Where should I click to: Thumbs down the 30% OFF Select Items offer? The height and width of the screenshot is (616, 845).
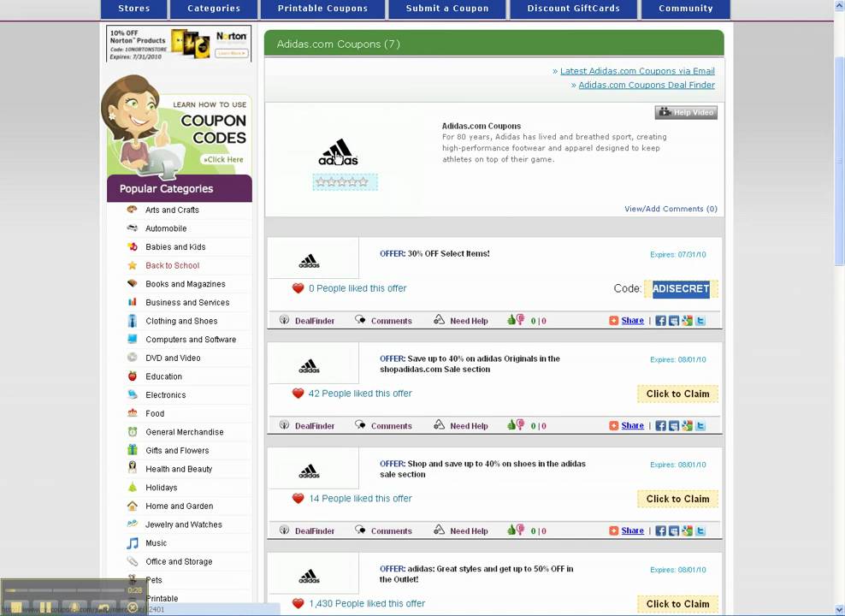click(x=521, y=320)
